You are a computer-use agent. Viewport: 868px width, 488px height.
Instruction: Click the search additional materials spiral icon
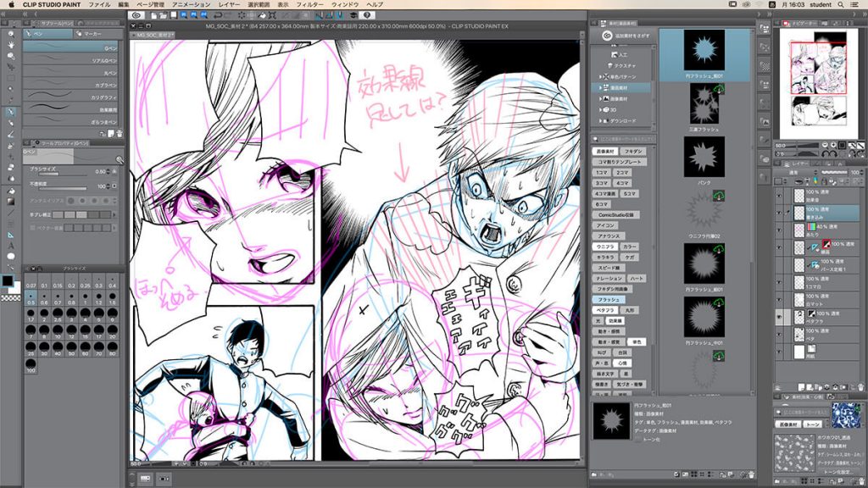pyautogui.click(x=607, y=36)
